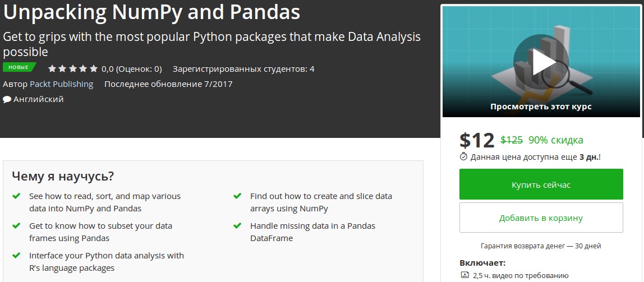Click the Купить сейчас button

point(541,184)
